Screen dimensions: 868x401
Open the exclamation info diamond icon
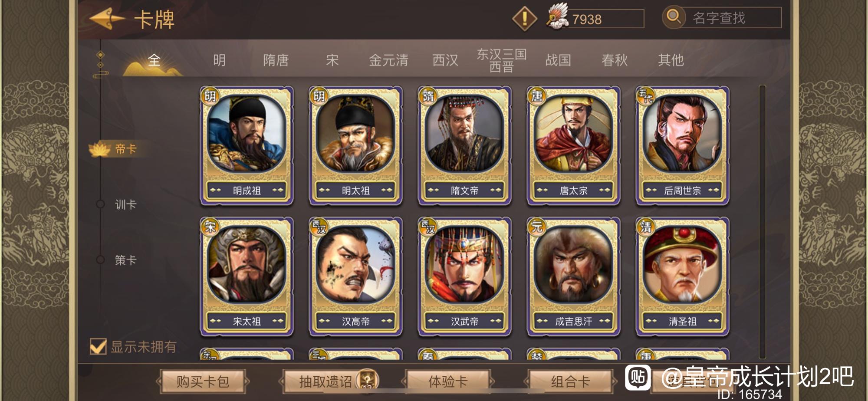(x=525, y=18)
